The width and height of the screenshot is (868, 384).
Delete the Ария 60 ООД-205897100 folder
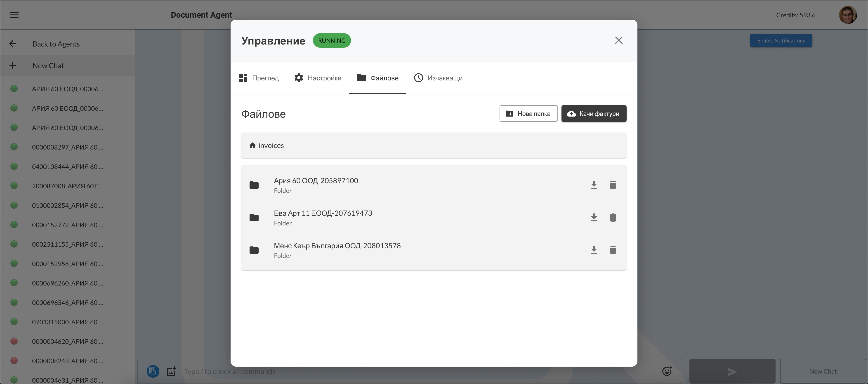click(613, 185)
